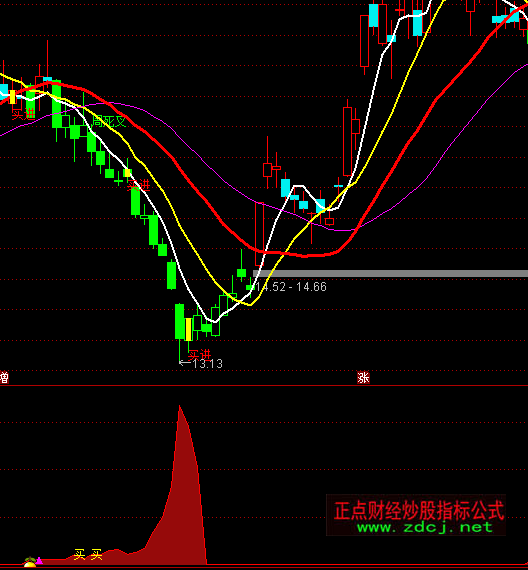Click the 涨 badge on the divider

point(363,377)
